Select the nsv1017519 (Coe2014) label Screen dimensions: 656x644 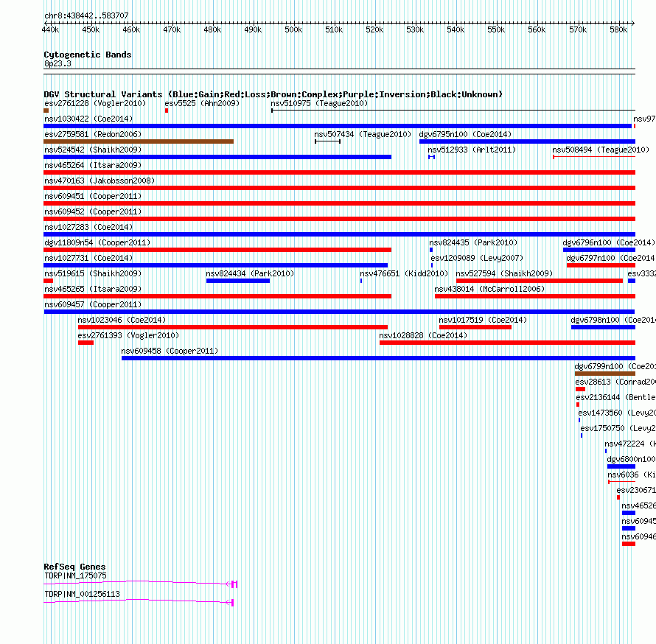tap(483, 320)
